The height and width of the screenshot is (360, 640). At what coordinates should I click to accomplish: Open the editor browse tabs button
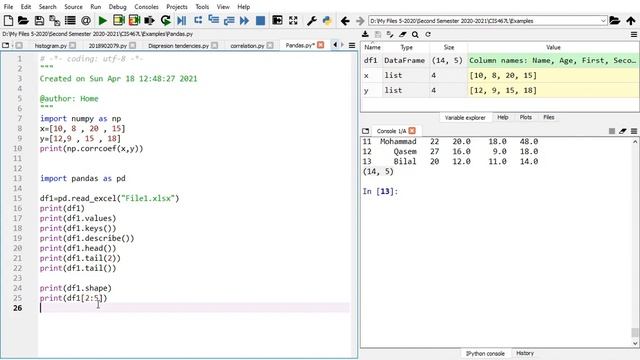(6, 45)
